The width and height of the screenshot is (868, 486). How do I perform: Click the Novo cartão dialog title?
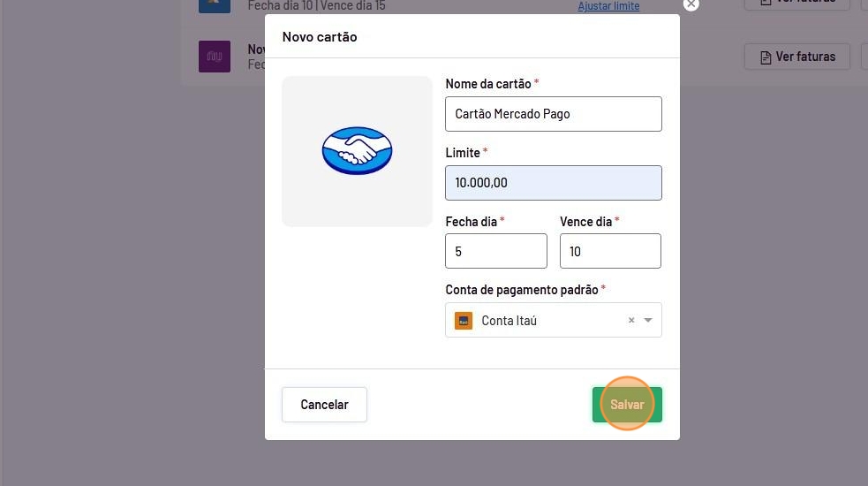tap(320, 37)
